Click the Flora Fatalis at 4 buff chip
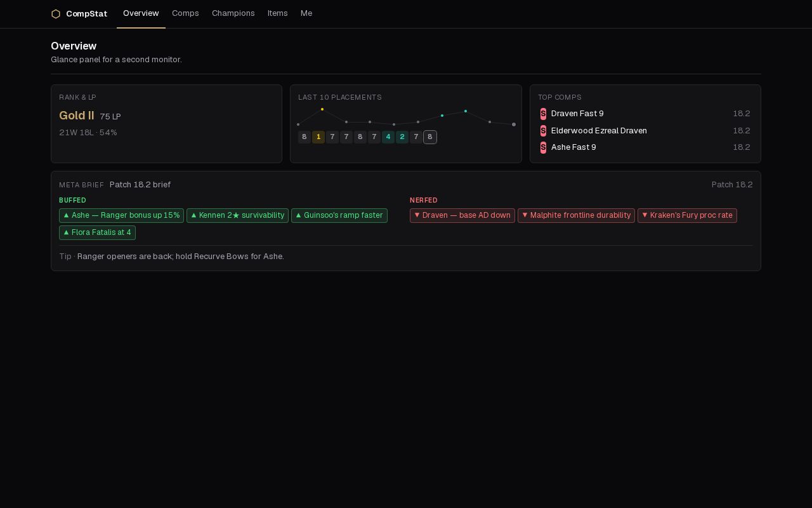The image size is (812, 508). (97, 232)
